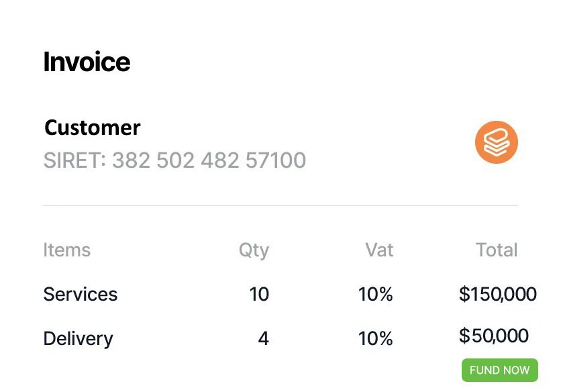Click the Vat column header

[379, 250]
